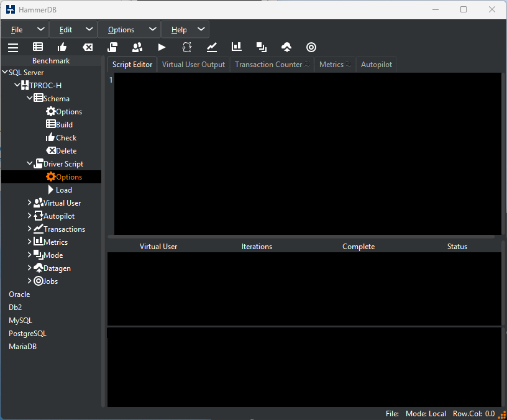Image resolution: width=507 pixels, height=420 pixels.
Task: Click the Create Virtual Users toolbar icon
Action: pyautogui.click(x=137, y=47)
